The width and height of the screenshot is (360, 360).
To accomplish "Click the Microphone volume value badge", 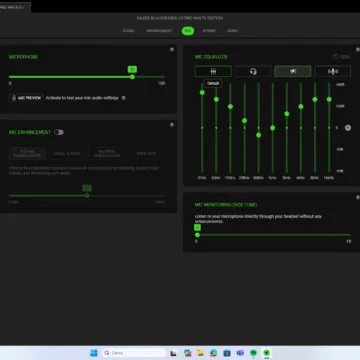I will pyautogui.click(x=132, y=69).
